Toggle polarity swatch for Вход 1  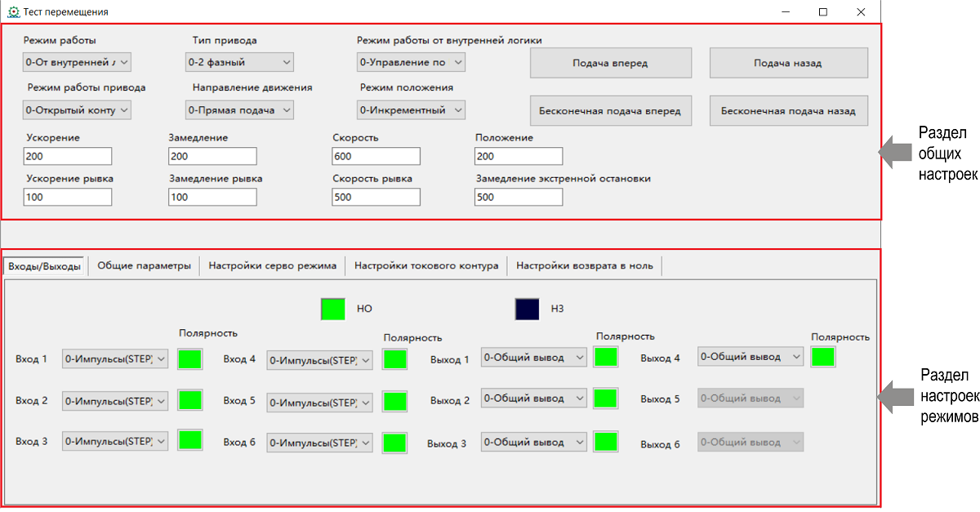point(189,358)
